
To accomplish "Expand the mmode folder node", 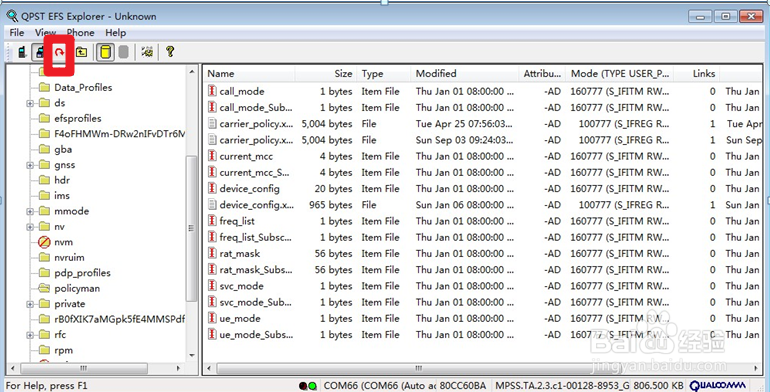I will pyautogui.click(x=30, y=212).
